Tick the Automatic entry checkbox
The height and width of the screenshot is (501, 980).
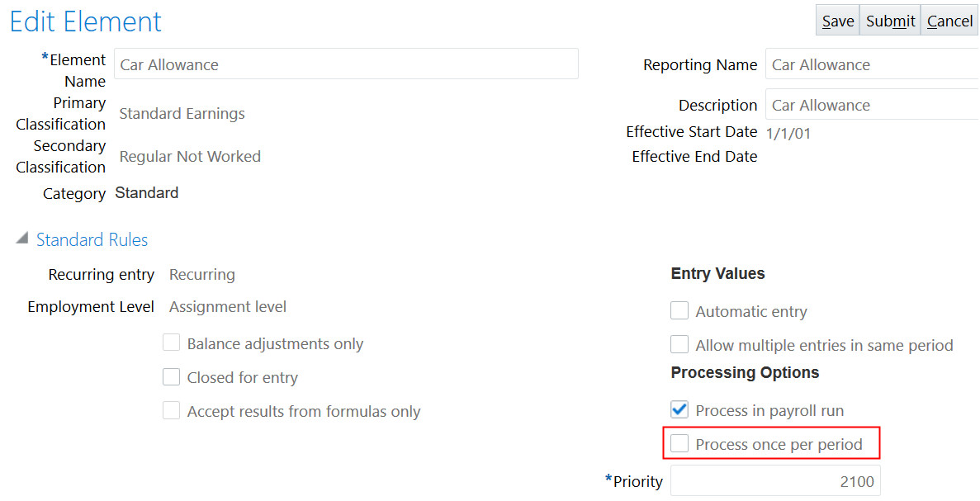coord(679,311)
